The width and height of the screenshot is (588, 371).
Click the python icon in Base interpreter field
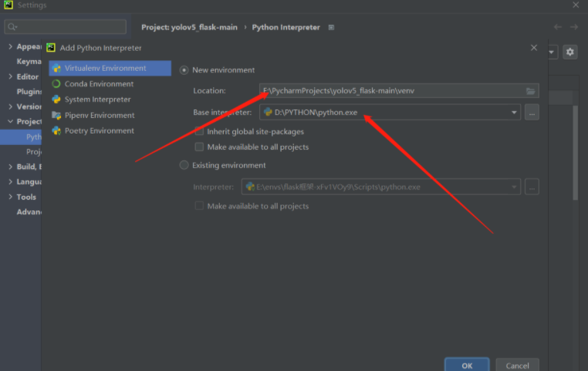tap(268, 112)
